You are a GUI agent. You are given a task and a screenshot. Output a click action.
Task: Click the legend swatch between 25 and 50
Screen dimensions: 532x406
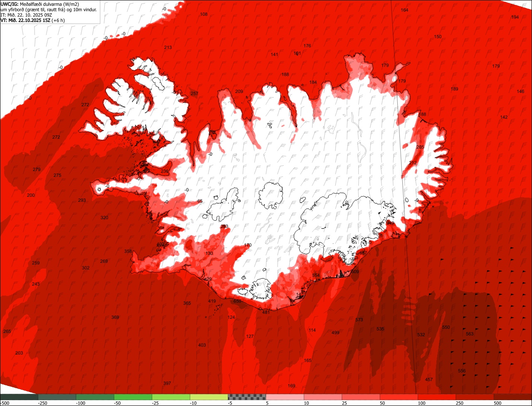pyautogui.click(x=361, y=397)
